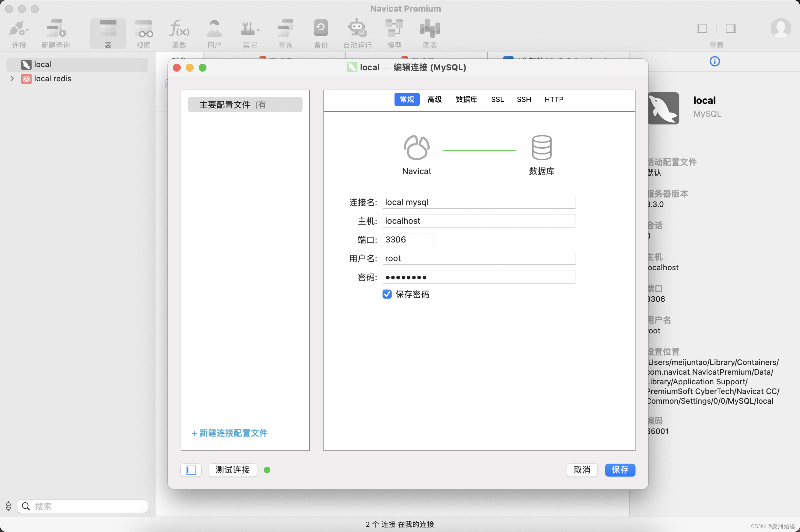The image size is (800, 532).
Task: Select the local MySQL connection in sidebar
Action: (x=77, y=64)
